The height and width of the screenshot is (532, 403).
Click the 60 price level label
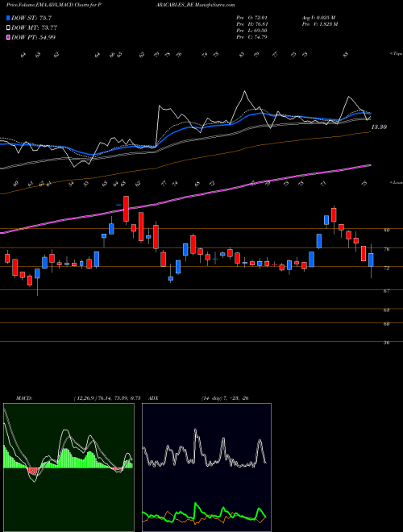coord(386,324)
